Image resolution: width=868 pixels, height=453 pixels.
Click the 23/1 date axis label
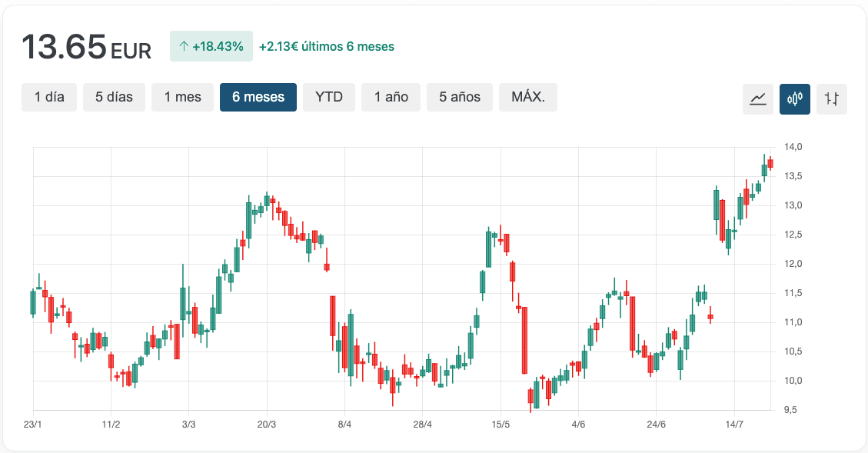[x=32, y=425]
